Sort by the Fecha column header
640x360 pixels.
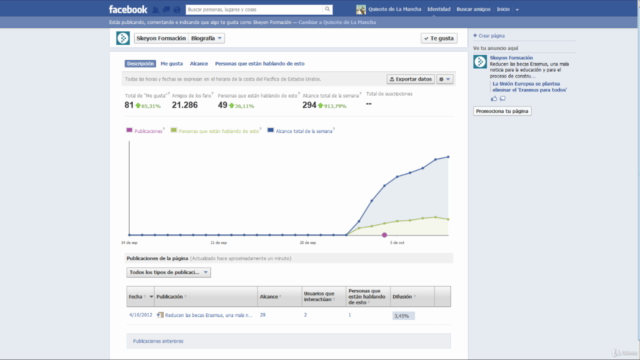[140, 297]
